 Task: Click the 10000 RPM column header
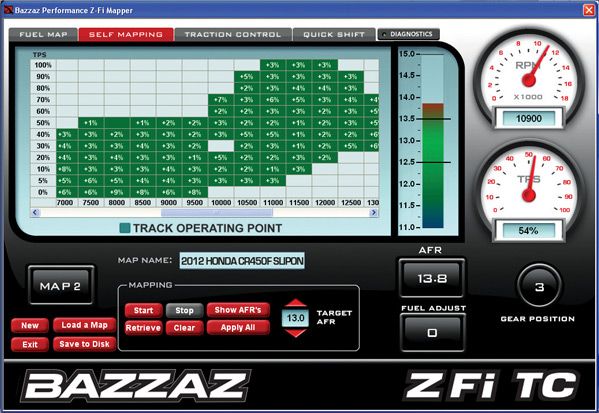coord(221,202)
